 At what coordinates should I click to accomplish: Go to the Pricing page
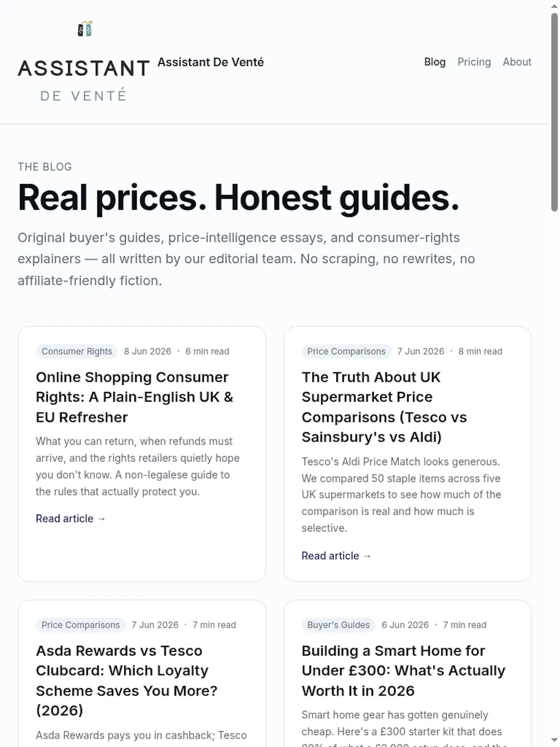pyautogui.click(x=474, y=62)
